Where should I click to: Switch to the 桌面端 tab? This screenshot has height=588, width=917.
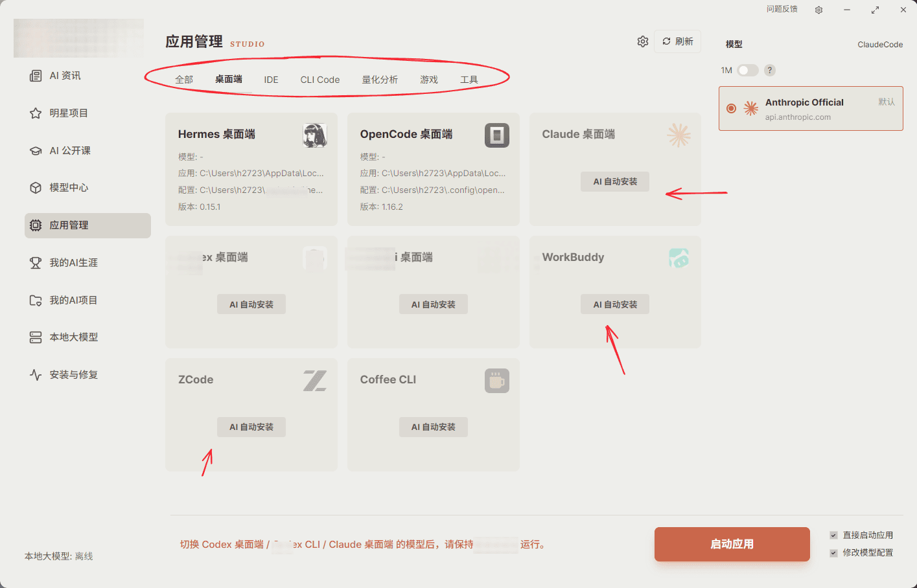[x=229, y=79]
